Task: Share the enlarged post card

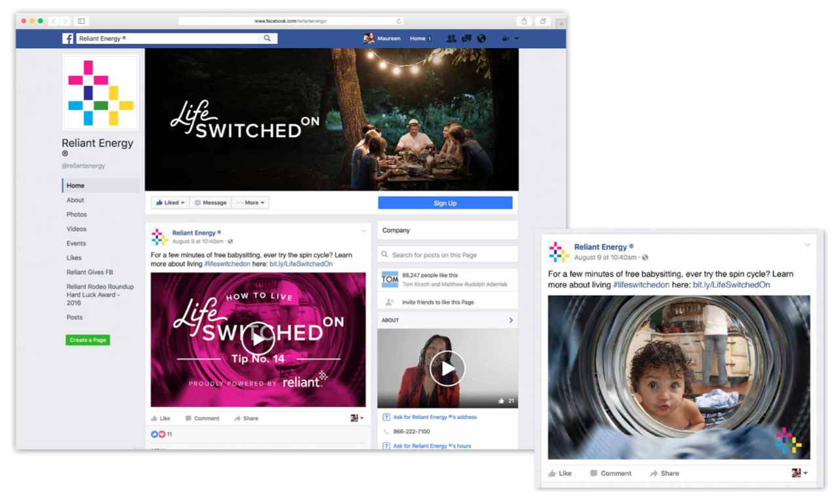Action: pos(664,473)
